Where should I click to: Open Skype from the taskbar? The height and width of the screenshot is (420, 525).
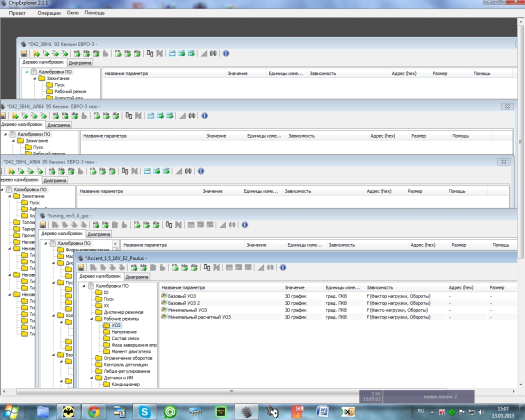pyautogui.click(x=144, y=411)
